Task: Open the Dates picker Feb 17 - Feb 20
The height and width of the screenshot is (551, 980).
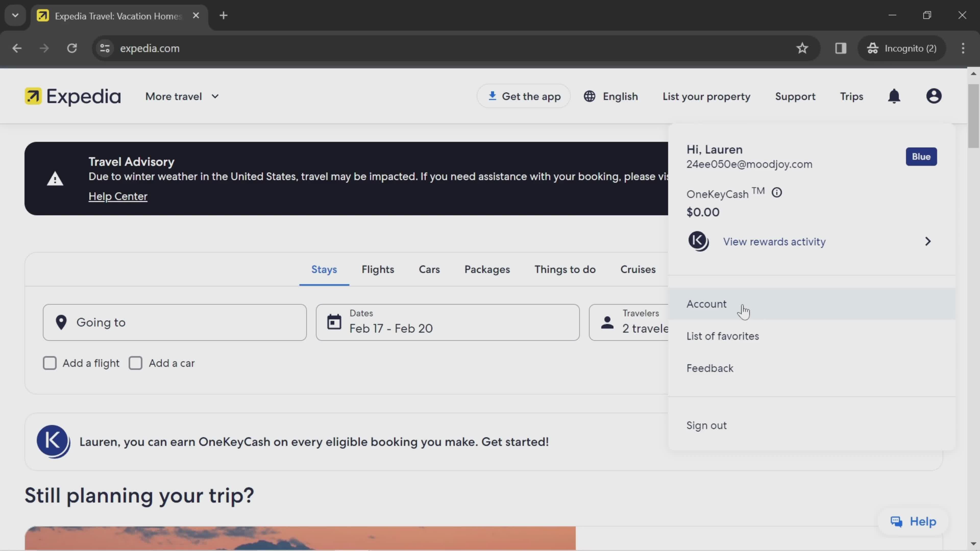Action: pyautogui.click(x=447, y=322)
